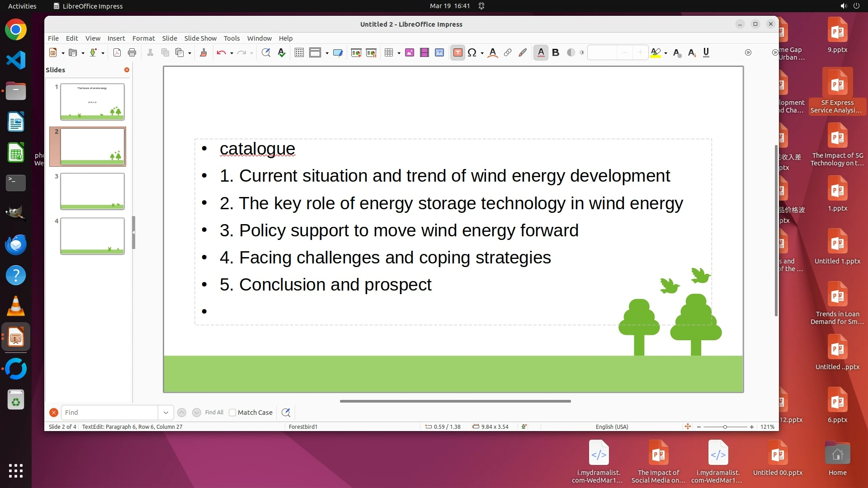Click the Export as PDF icon
868x488 pixels.
tap(117, 53)
